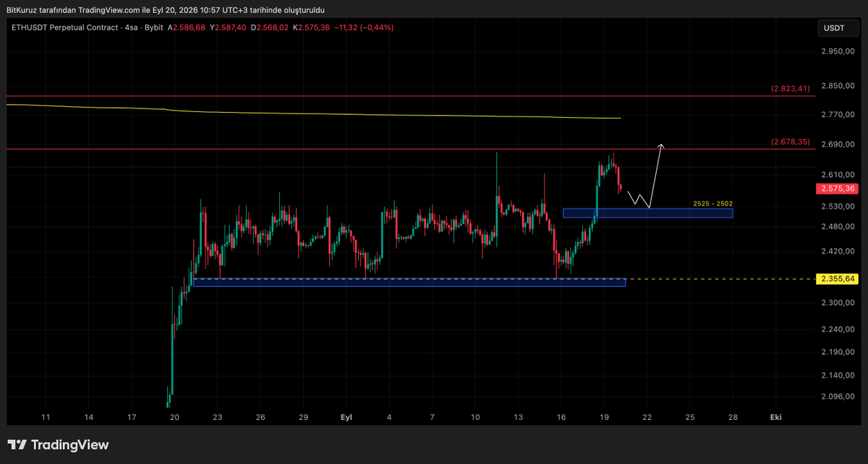
Task: Click the Bybit exchange label
Action: 153,27
